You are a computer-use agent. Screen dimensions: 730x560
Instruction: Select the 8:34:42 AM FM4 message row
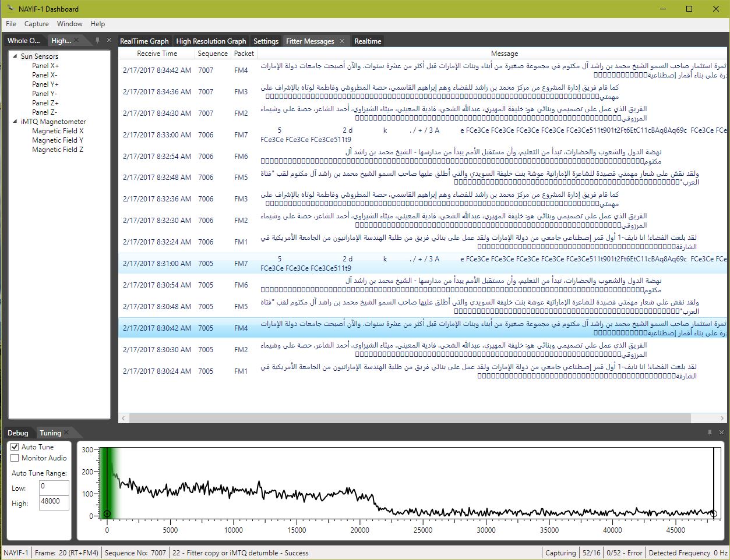pyautogui.click(x=422, y=70)
